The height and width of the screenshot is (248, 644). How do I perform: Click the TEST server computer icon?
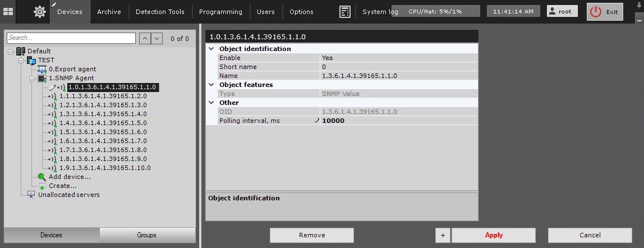pyautogui.click(x=31, y=60)
